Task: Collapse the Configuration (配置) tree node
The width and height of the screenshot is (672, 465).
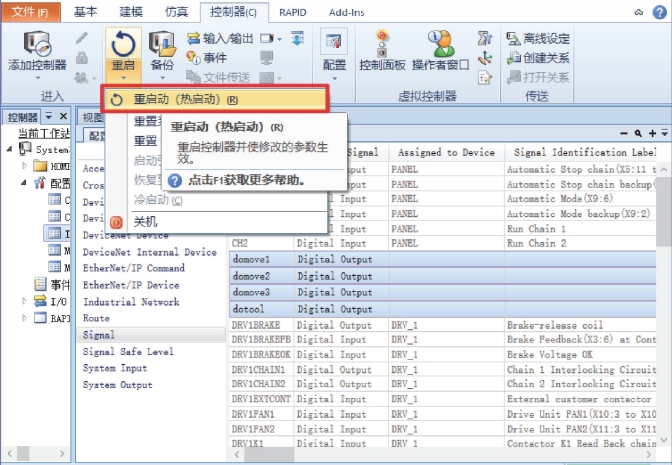Action: (25, 183)
